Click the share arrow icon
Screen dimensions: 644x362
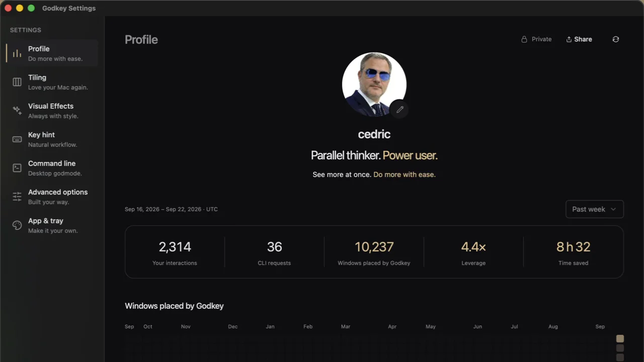(569, 39)
